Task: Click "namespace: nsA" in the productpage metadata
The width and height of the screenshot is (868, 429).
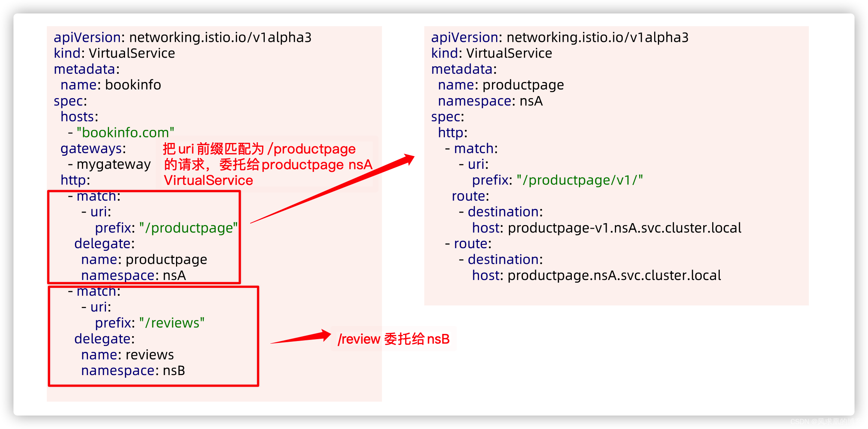Action: point(491,101)
